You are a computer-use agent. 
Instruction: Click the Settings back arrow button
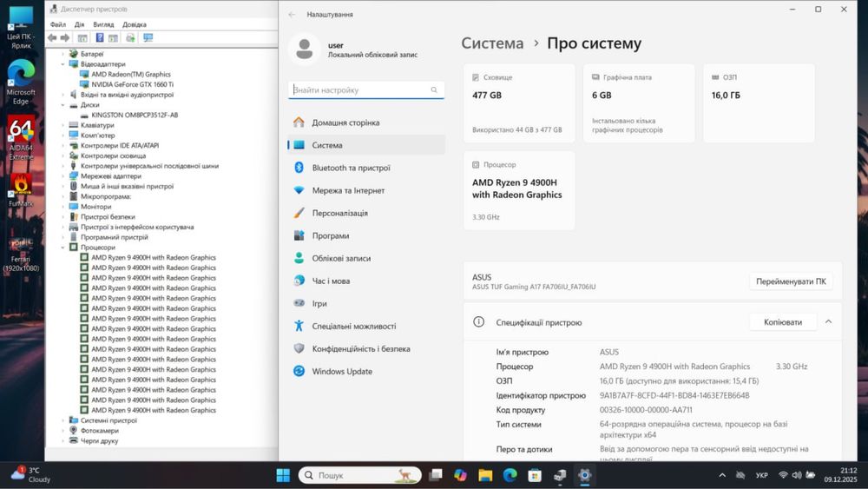point(292,15)
